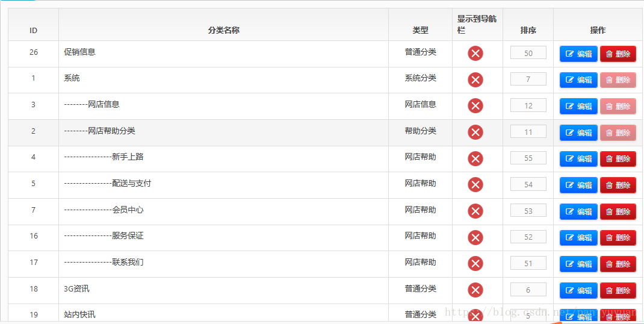Click sort order field showing 50

point(528,52)
